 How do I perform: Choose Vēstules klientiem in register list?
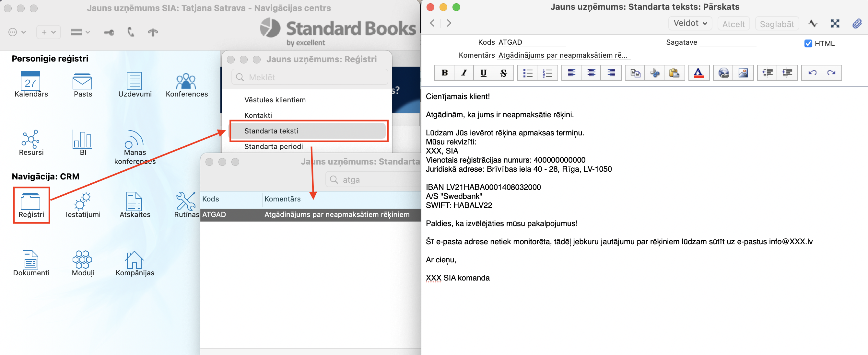click(x=275, y=100)
